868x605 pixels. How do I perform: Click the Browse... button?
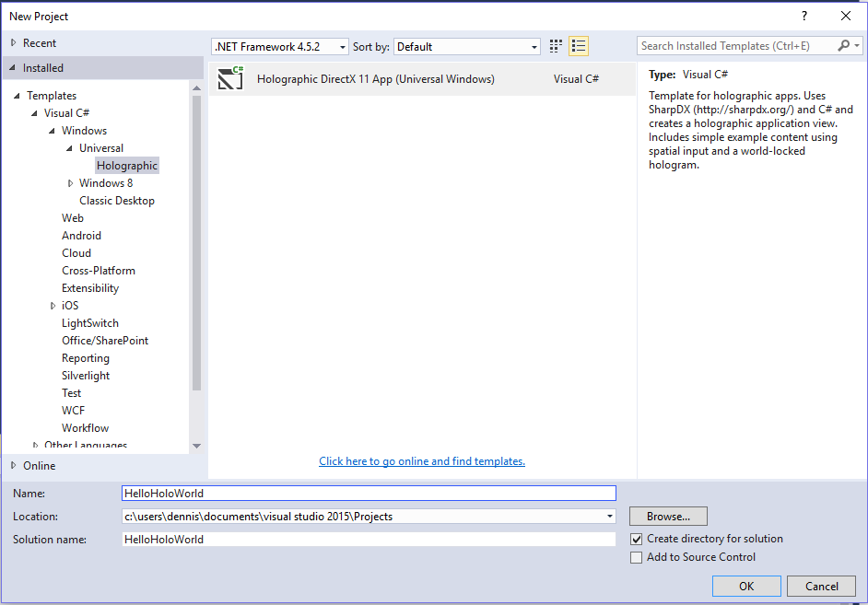[x=668, y=516]
